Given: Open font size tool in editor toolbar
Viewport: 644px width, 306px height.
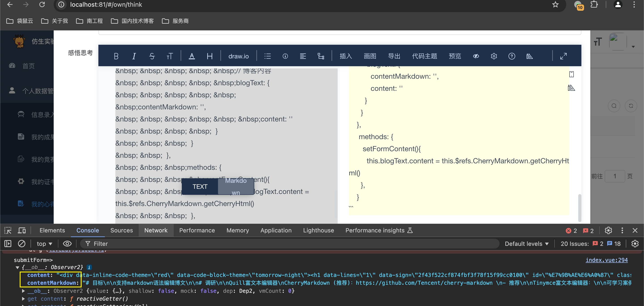Looking at the screenshot, I should 170,56.
